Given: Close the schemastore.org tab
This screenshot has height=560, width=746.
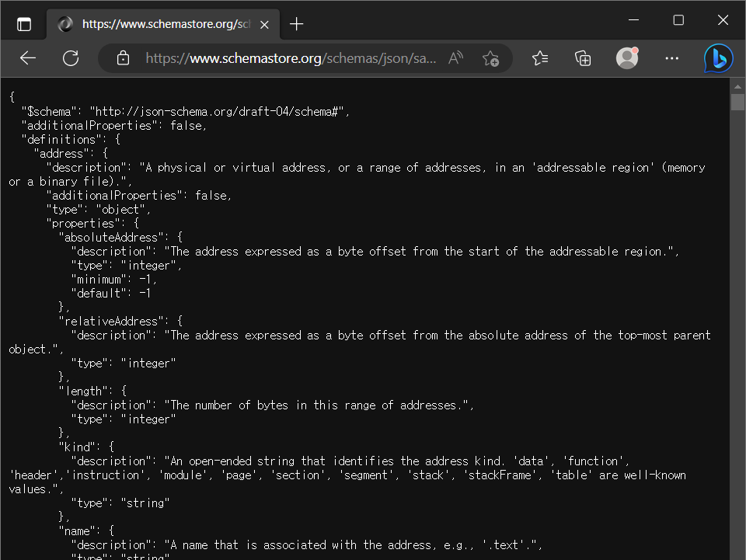Looking at the screenshot, I should 264,24.
